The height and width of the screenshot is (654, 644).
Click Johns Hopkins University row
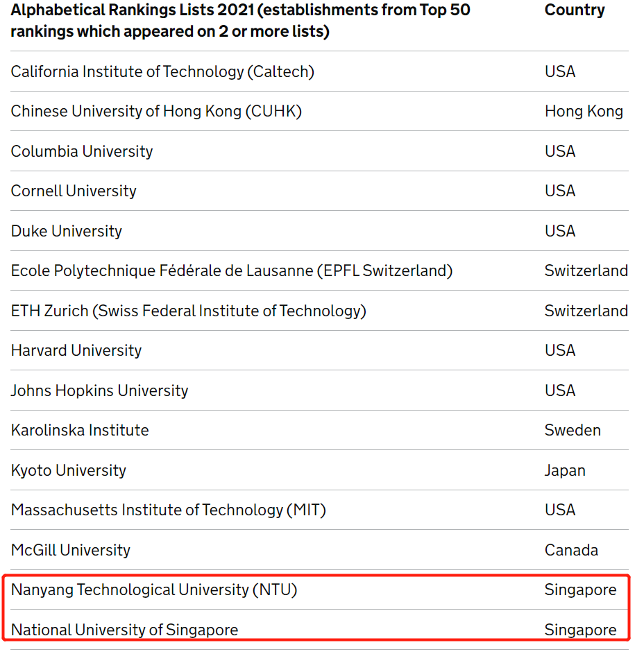99,390
